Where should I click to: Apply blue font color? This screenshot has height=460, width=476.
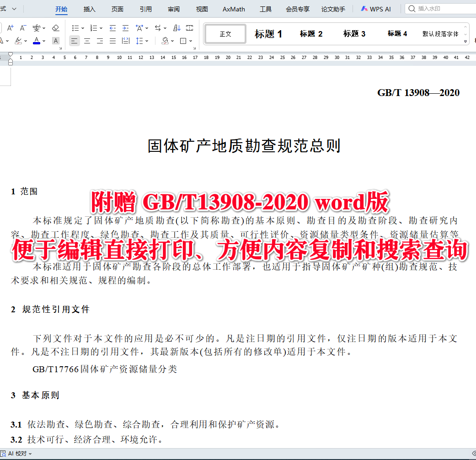pyautogui.click(x=37, y=41)
